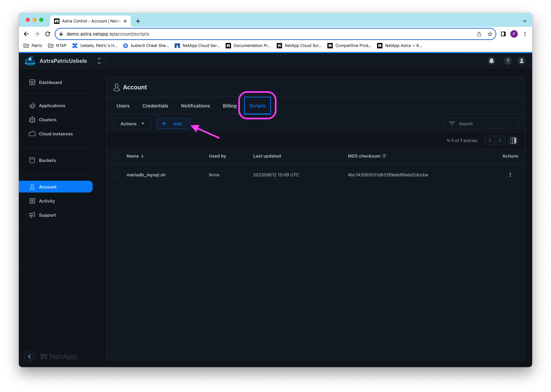Select the mariadb_mysql.sh row checkbox
This screenshot has width=551, height=392.
tap(116, 175)
